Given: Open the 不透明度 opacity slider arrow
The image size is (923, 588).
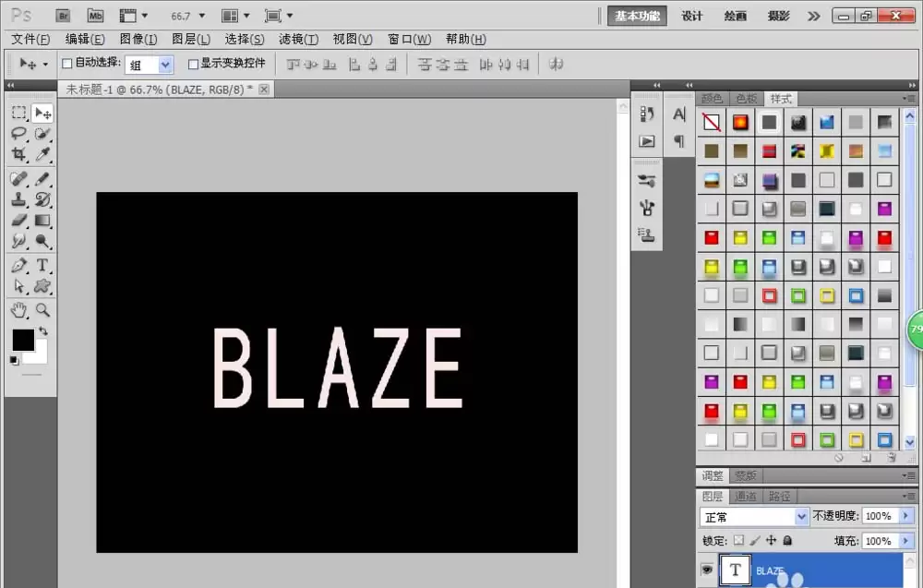Looking at the screenshot, I should coord(906,516).
